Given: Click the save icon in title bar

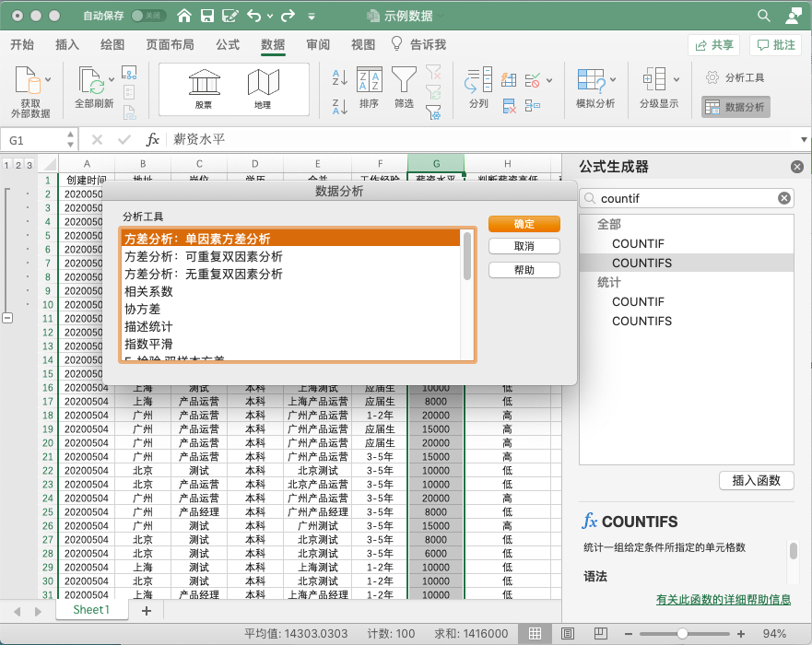Looking at the screenshot, I should click(x=207, y=16).
